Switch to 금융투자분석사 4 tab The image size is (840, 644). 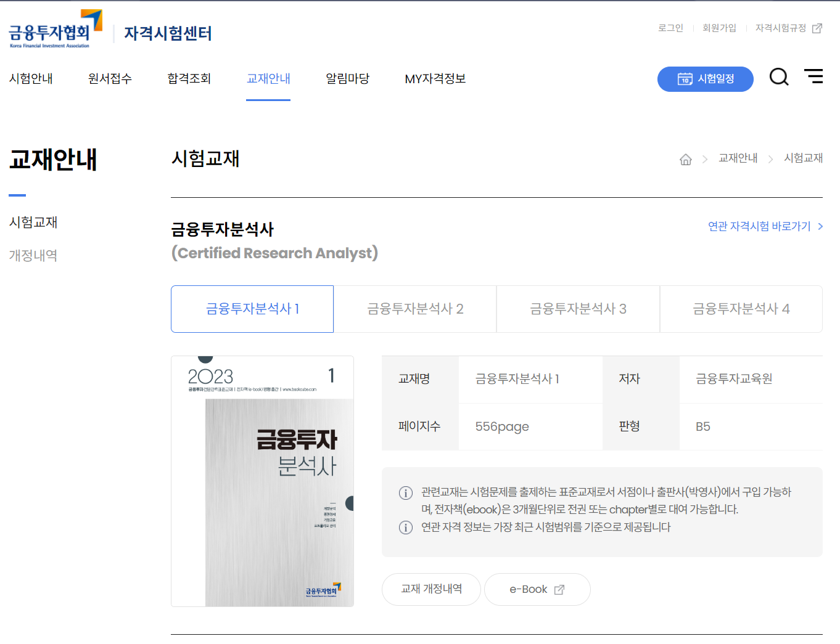pyautogui.click(x=741, y=309)
